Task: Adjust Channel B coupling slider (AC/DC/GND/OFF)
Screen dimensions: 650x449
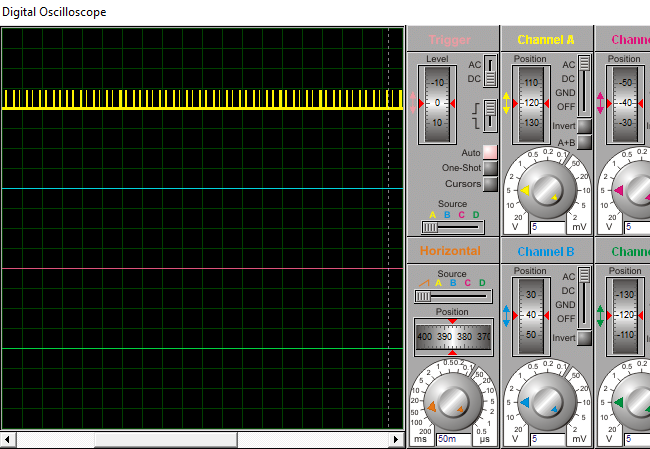Action: pyautogui.click(x=584, y=298)
